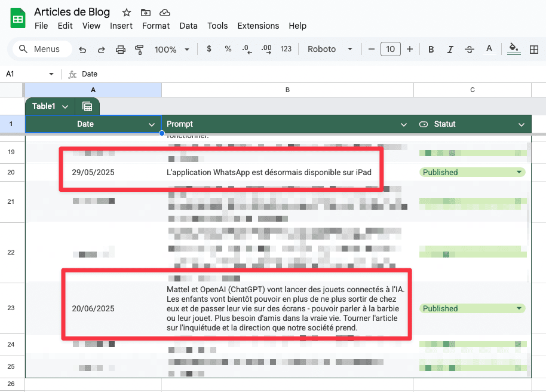Image resolution: width=546 pixels, height=392 pixels.
Task: Open the zoom level dropdown at 100%
Action: (x=172, y=50)
